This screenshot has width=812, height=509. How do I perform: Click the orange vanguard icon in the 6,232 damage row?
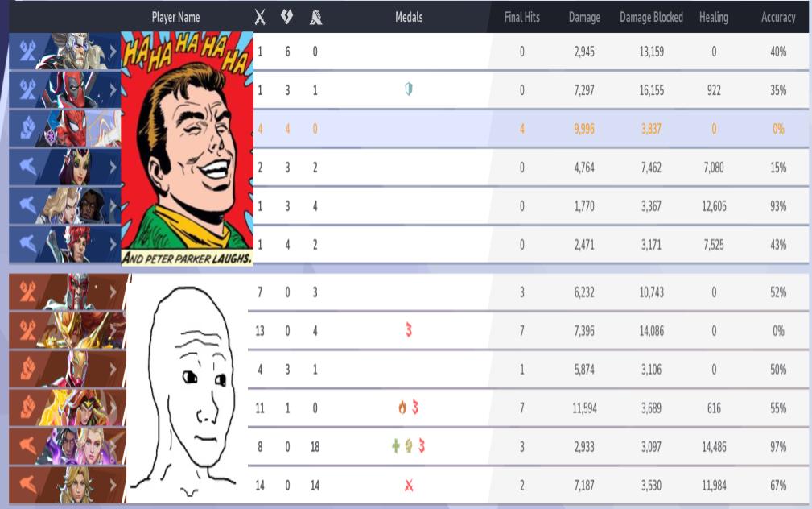point(27,292)
